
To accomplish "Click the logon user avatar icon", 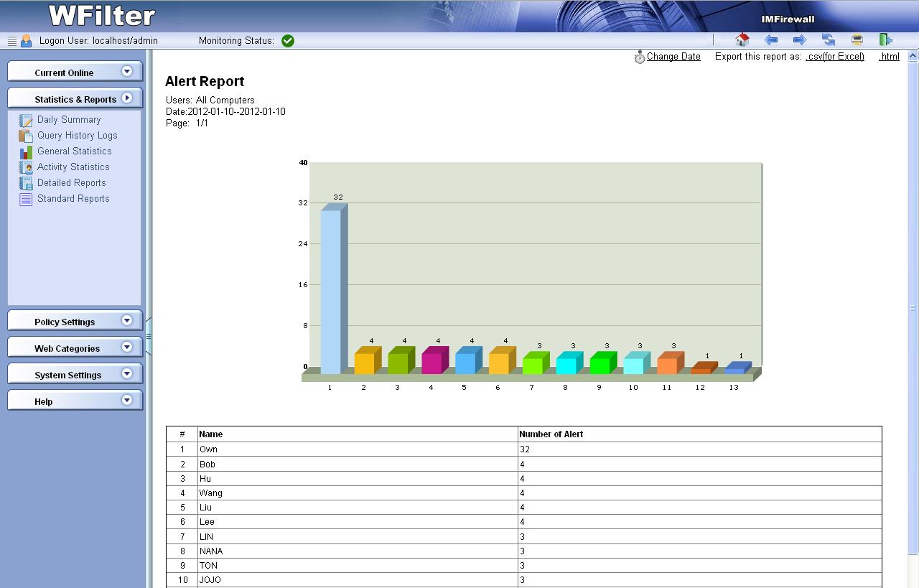I will tap(27, 41).
